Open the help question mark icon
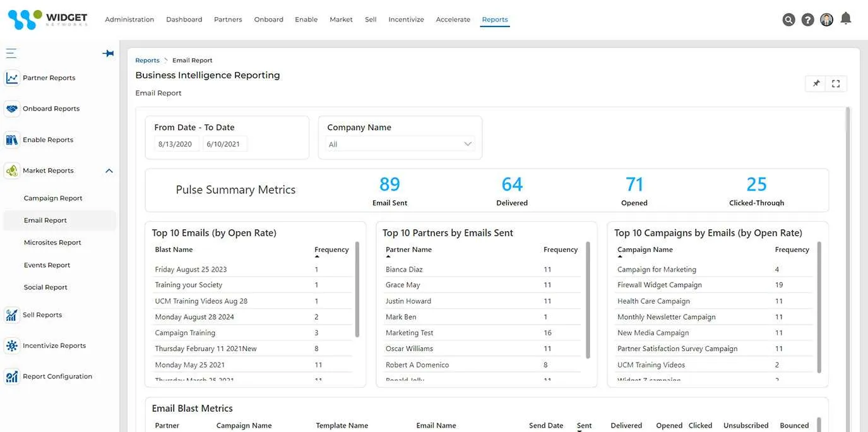The height and width of the screenshot is (432, 868). [x=807, y=20]
